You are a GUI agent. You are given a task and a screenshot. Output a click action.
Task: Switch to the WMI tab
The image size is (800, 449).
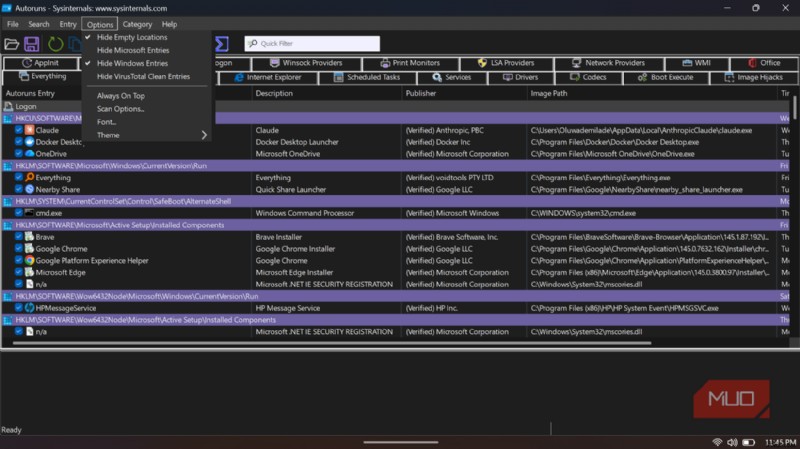click(x=696, y=63)
